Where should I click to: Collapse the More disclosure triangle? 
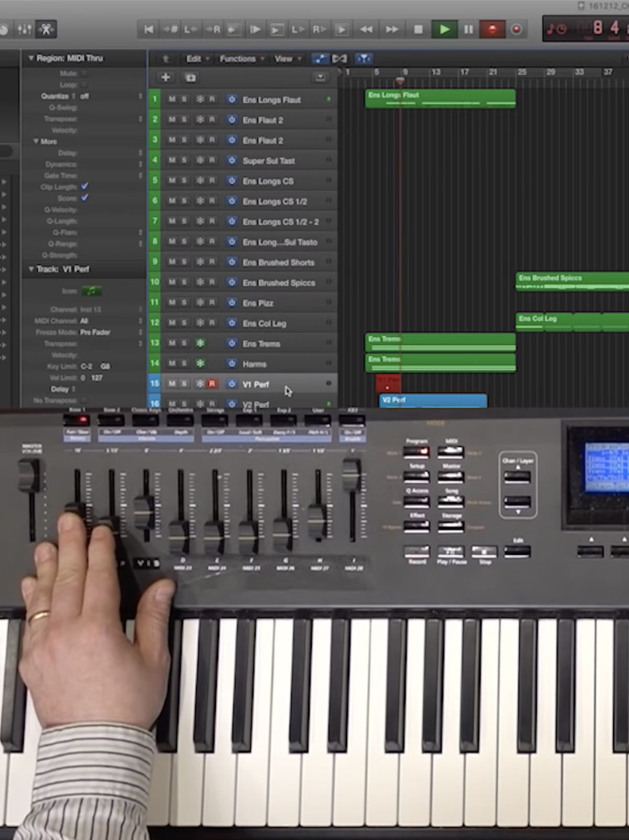[x=36, y=142]
